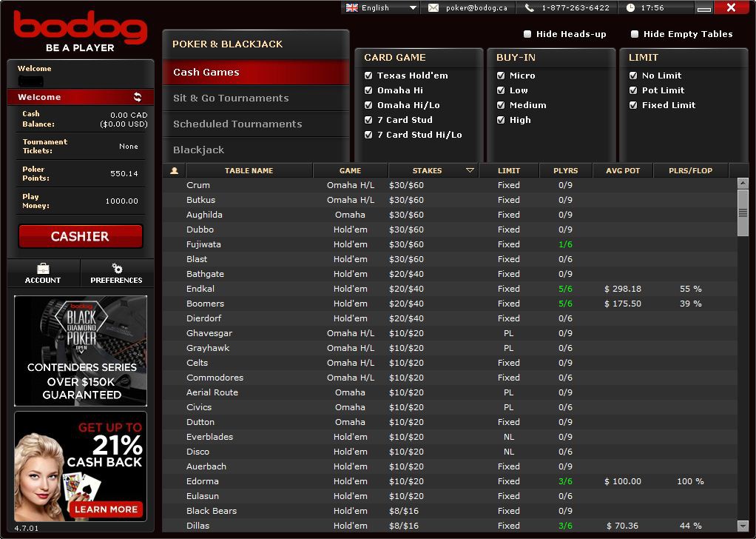Image resolution: width=756 pixels, height=539 pixels.
Task: Toggle the Stakes column sort arrow
Action: tap(470, 171)
